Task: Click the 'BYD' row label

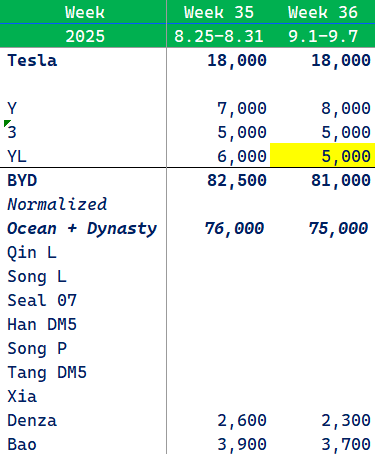Action: pos(22,180)
